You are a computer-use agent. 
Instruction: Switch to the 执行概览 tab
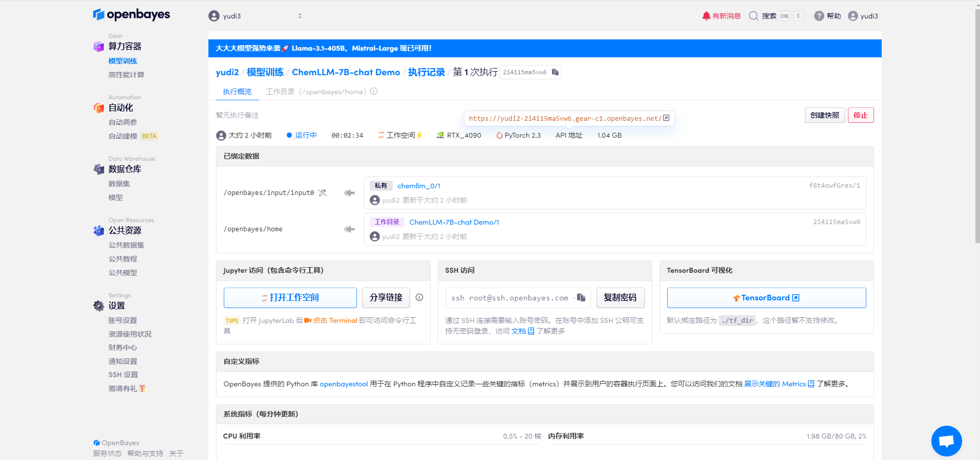pos(237,92)
